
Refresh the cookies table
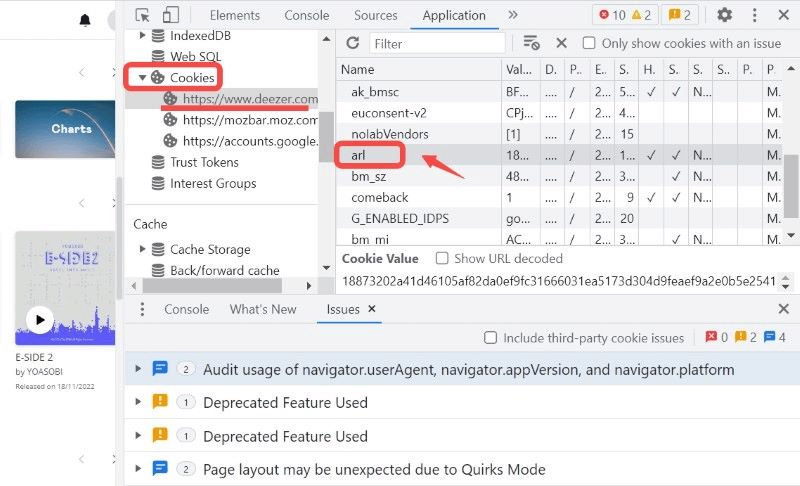click(353, 43)
